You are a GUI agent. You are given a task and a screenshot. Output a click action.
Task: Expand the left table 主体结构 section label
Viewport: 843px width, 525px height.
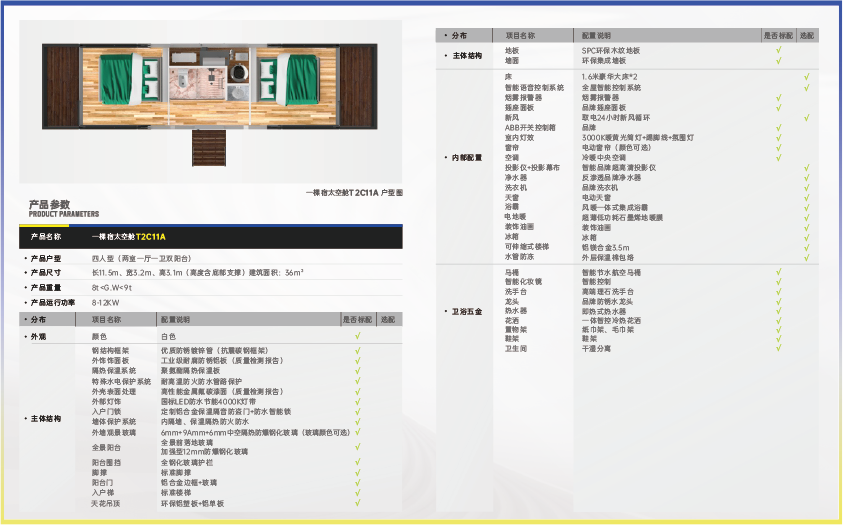click(43, 419)
